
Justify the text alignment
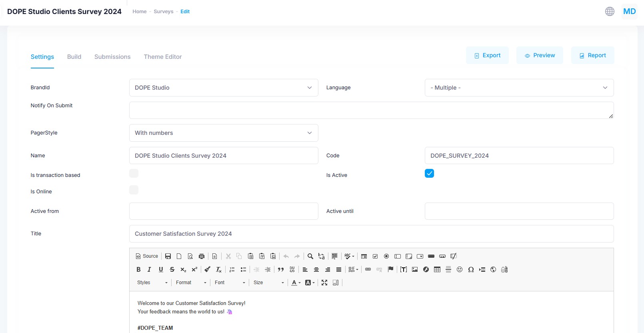tap(339, 269)
